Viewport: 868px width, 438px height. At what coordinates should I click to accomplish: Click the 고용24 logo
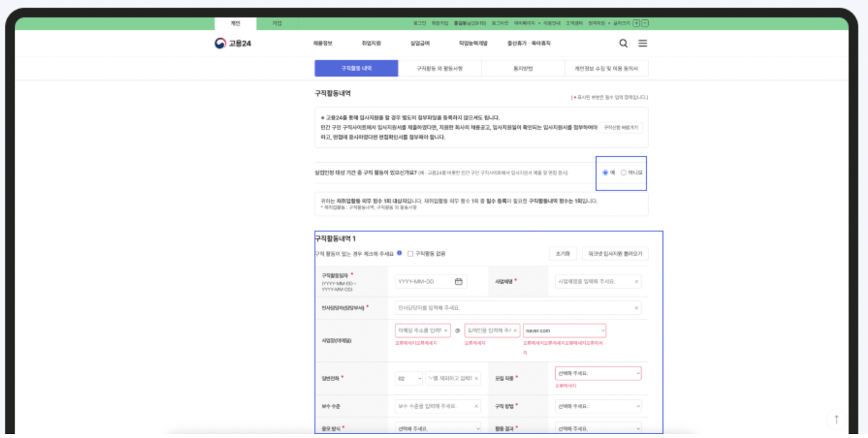(233, 43)
